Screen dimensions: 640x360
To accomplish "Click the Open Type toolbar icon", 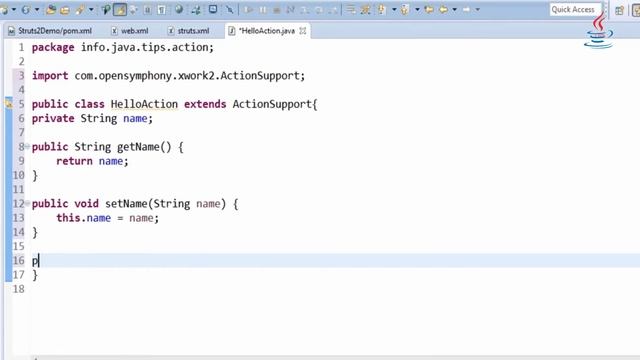I will [51, 9].
